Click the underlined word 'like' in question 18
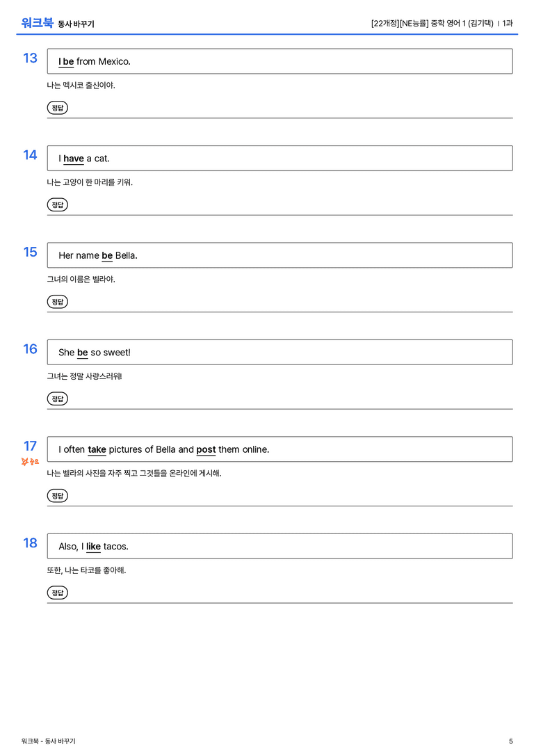 pos(93,546)
